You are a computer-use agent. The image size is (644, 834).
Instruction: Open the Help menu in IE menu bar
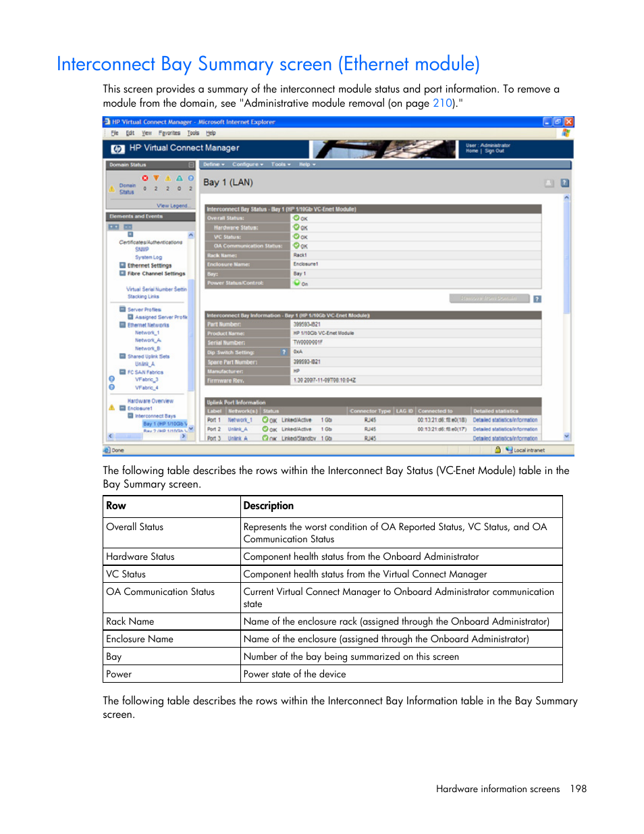click(211, 133)
